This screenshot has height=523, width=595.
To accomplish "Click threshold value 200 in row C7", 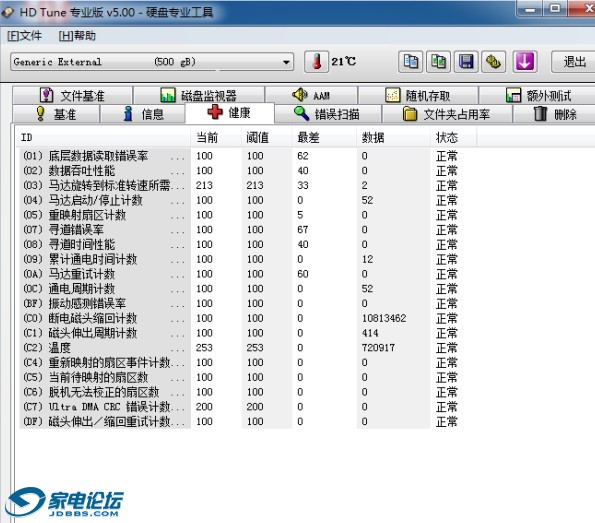I will [x=255, y=407].
